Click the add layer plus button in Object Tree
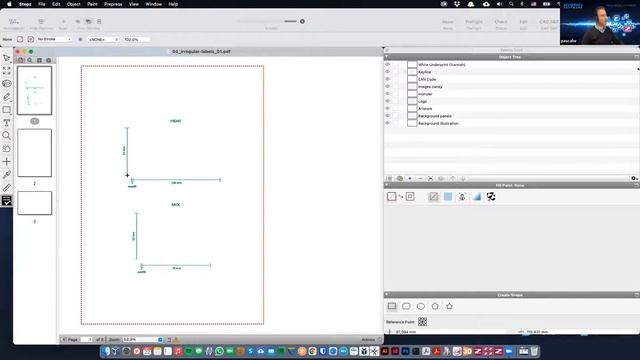This screenshot has width=640, height=360. [x=410, y=178]
